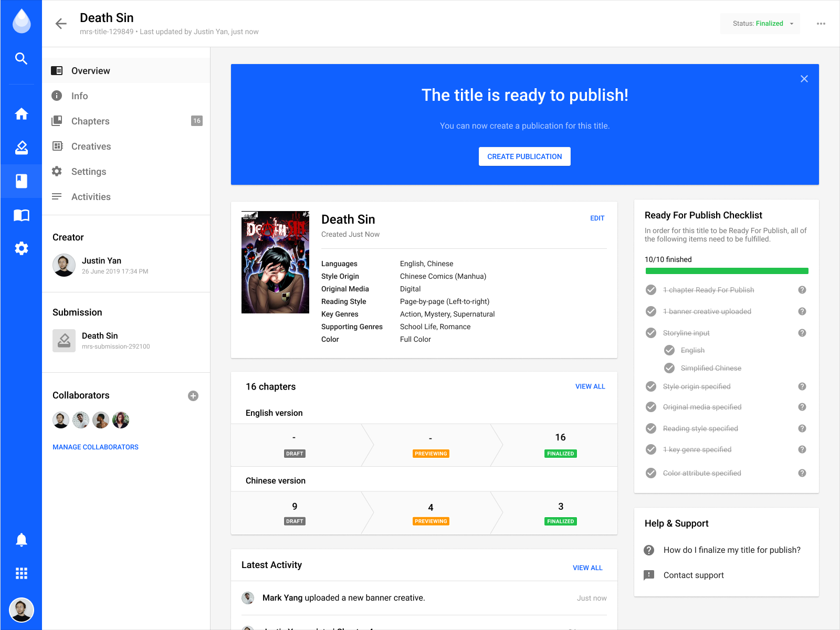Click View All for chapters
840x630 pixels.
[x=590, y=386]
